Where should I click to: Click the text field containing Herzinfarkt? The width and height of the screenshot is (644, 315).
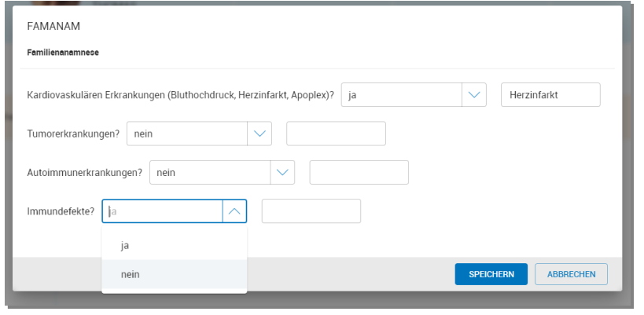coord(550,95)
